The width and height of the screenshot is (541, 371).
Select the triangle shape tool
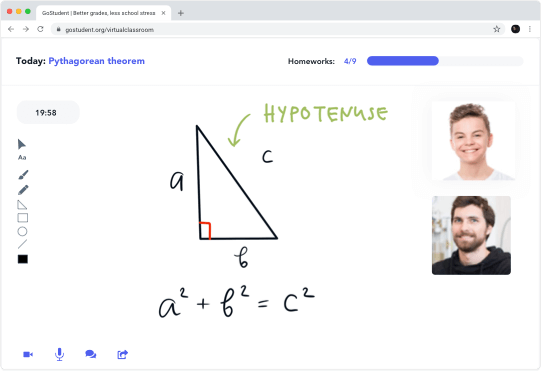point(22,205)
